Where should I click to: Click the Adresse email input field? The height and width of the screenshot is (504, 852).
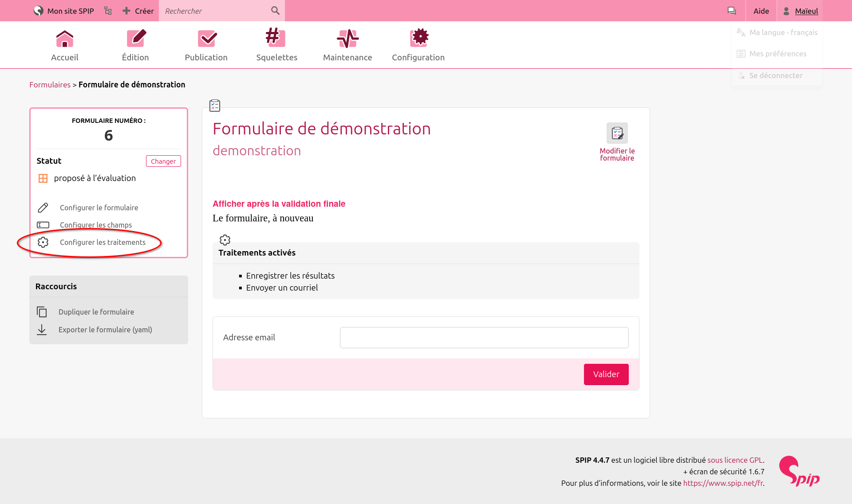[x=484, y=338]
